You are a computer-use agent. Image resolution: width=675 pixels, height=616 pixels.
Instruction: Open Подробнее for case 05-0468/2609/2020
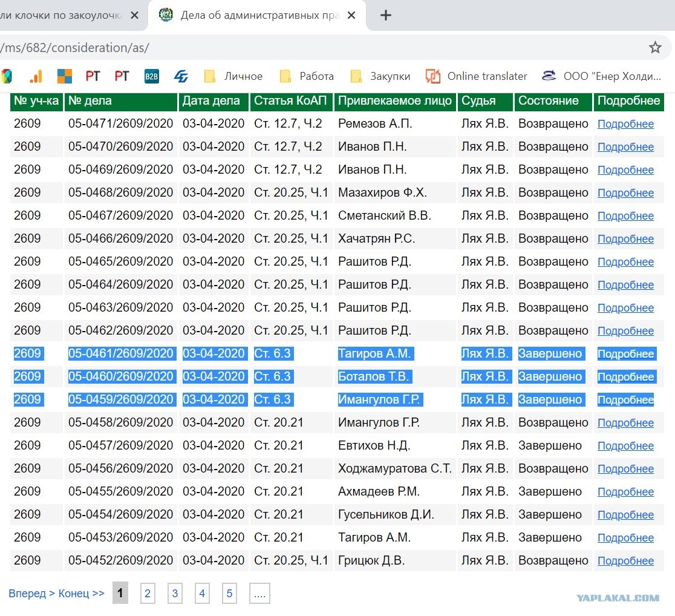pyautogui.click(x=625, y=193)
